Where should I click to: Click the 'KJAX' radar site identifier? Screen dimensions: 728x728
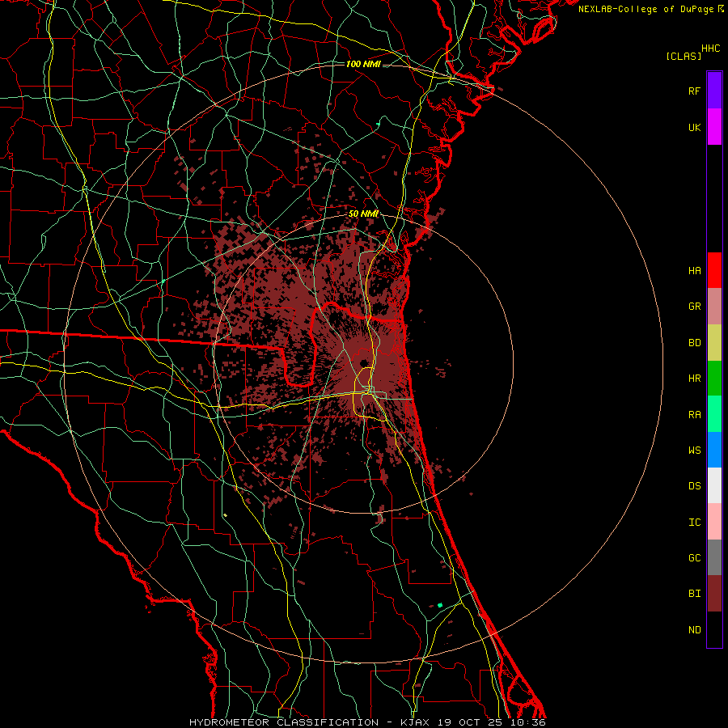click(415, 722)
